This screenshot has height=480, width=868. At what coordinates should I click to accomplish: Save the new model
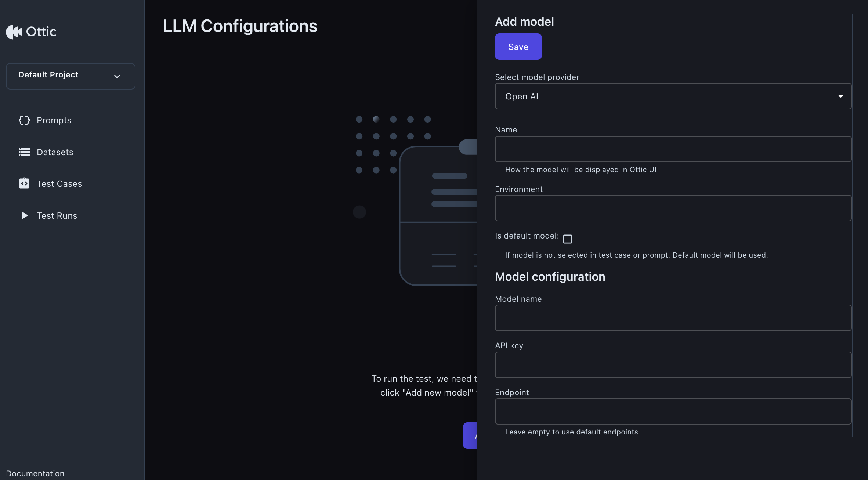click(518, 47)
